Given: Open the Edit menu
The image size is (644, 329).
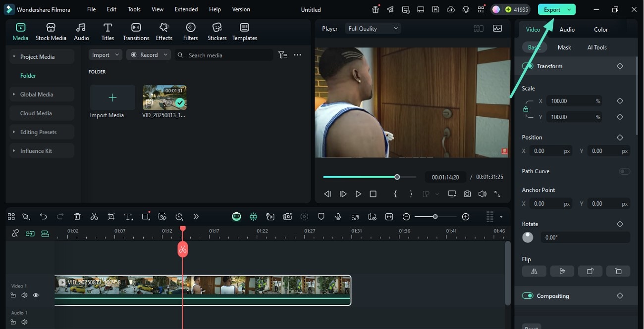Looking at the screenshot, I should [x=111, y=9].
